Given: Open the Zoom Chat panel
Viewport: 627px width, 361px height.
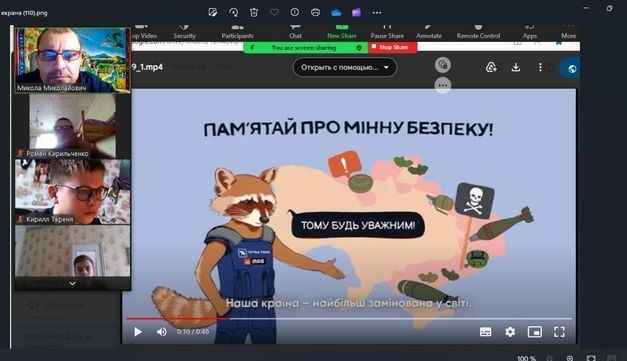Looking at the screenshot, I should pyautogui.click(x=295, y=32).
